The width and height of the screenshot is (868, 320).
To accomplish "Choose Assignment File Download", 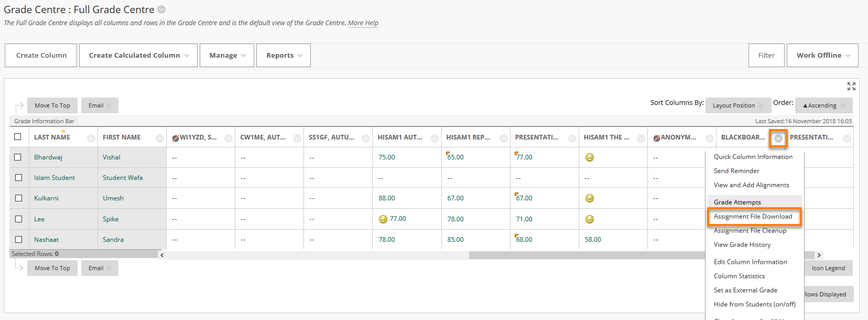I will [753, 217].
